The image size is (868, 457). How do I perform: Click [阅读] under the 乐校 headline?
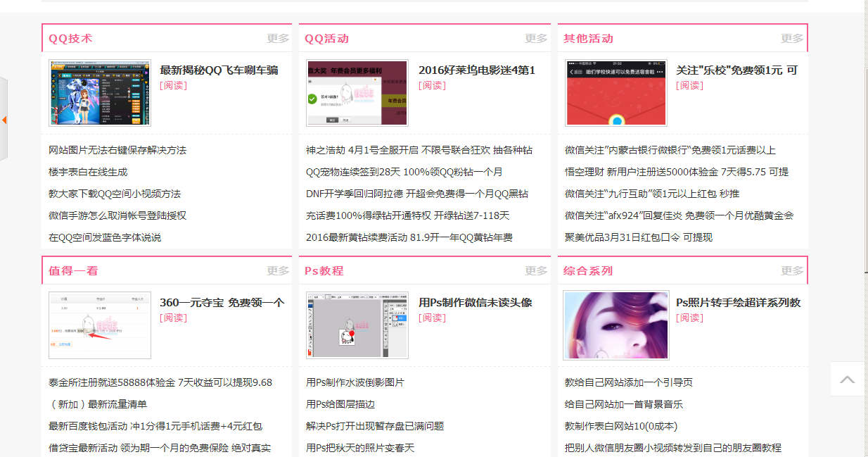click(x=690, y=85)
